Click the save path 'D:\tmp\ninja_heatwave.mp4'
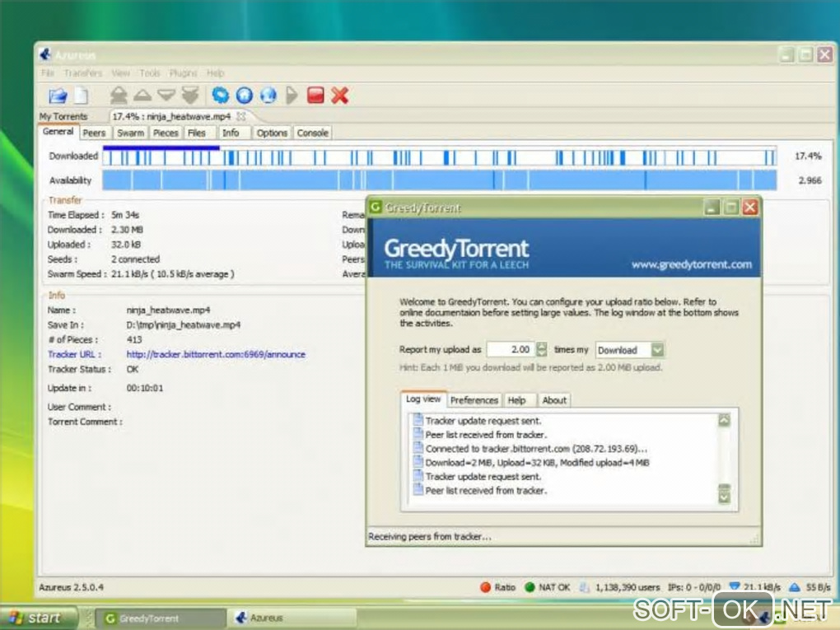840x630 pixels. pyautogui.click(x=183, y=324)
